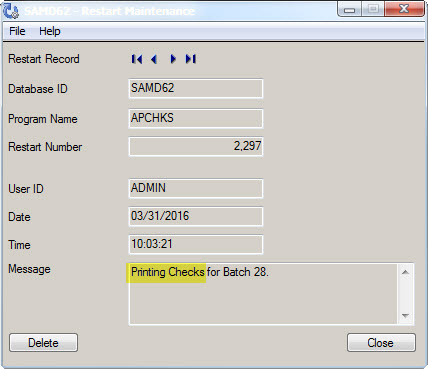Click the message scrollbar up arrow
The width and height of the screenshot is (428, 369).
click(405, 272)
